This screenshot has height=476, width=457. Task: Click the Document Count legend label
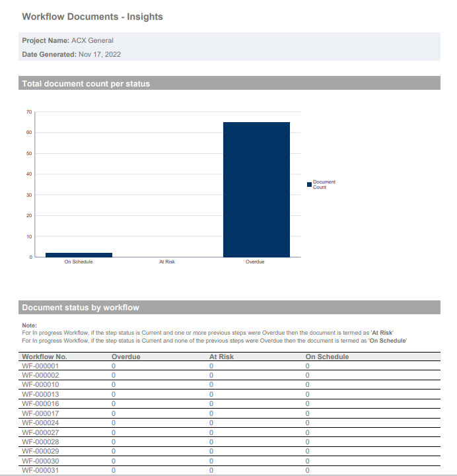(324, 185)
